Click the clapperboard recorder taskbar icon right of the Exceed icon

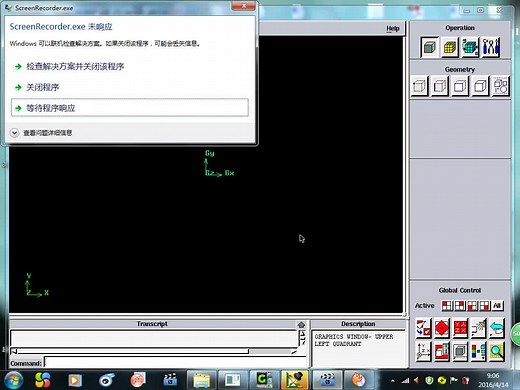point(327,380)
